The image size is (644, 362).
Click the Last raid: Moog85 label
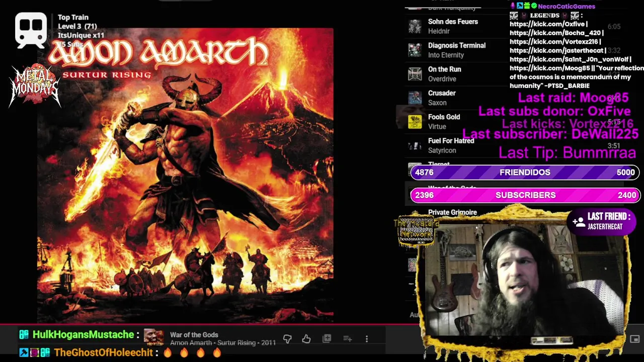point(573,98)
